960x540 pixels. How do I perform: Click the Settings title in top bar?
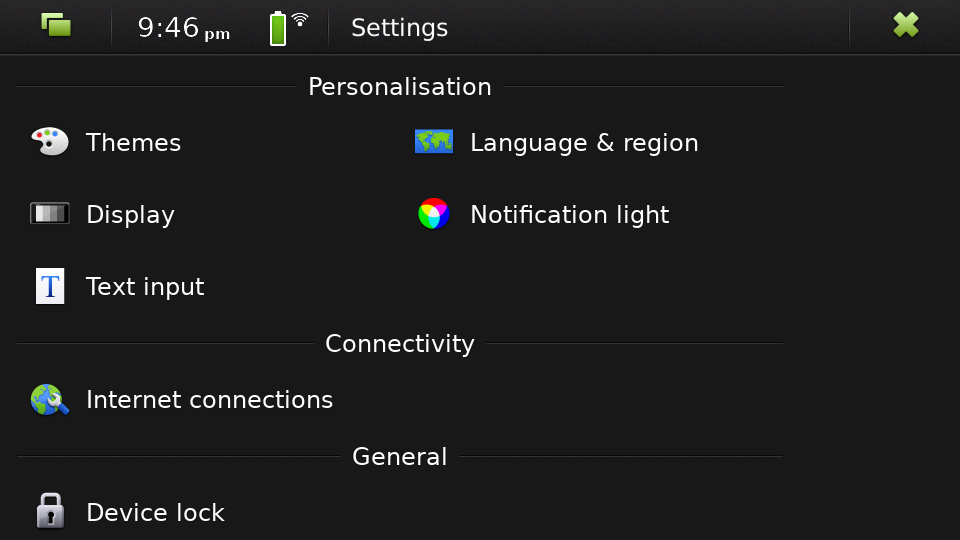(x=399, y=28)
